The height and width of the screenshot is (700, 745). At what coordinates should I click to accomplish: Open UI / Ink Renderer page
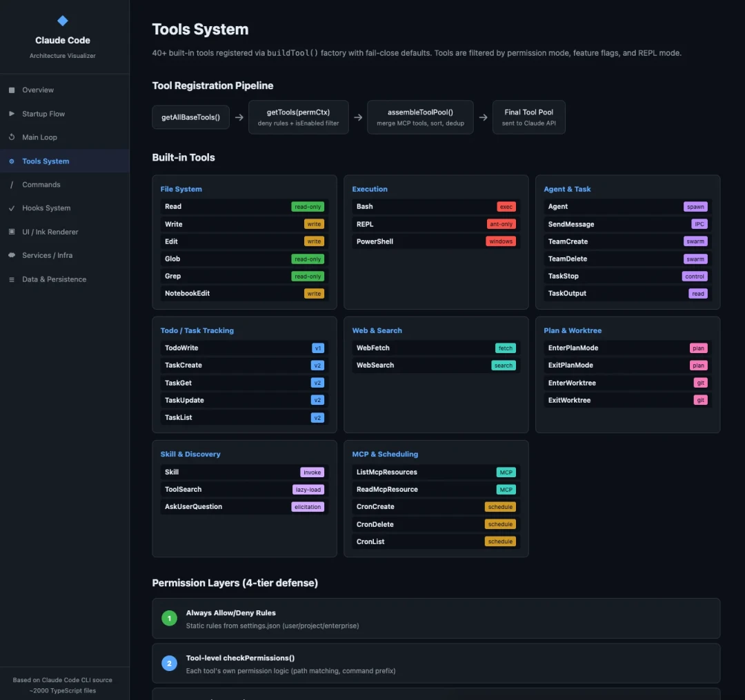(x=65, y=232)
